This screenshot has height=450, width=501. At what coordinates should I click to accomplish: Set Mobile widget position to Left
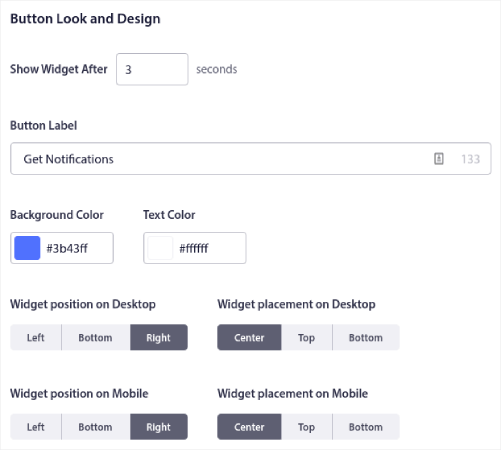click(x=36, y=427)
